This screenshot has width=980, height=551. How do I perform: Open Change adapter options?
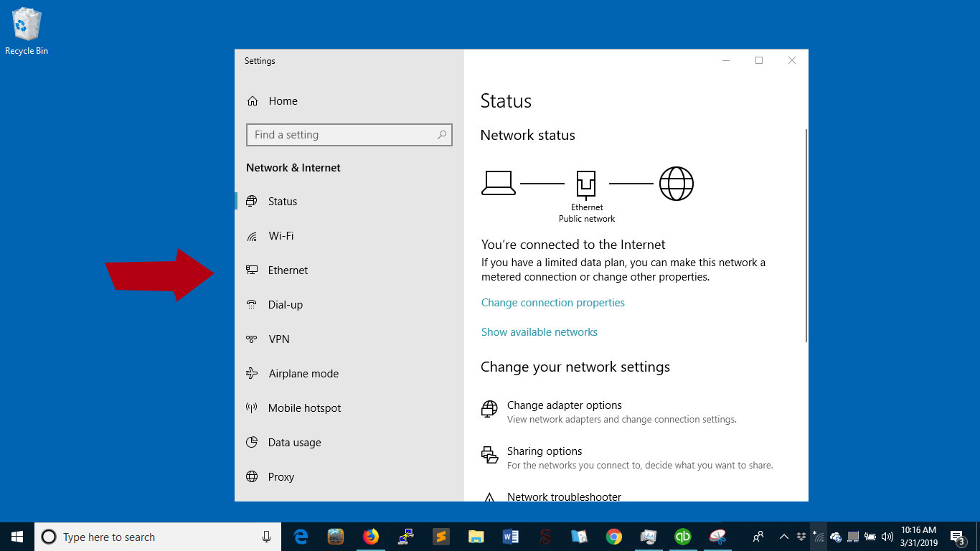[x=609, y=412]
